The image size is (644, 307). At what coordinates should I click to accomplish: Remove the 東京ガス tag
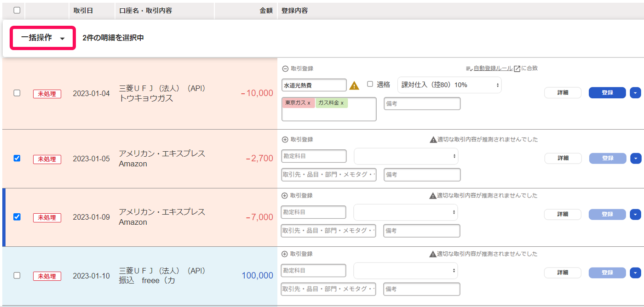309,103
